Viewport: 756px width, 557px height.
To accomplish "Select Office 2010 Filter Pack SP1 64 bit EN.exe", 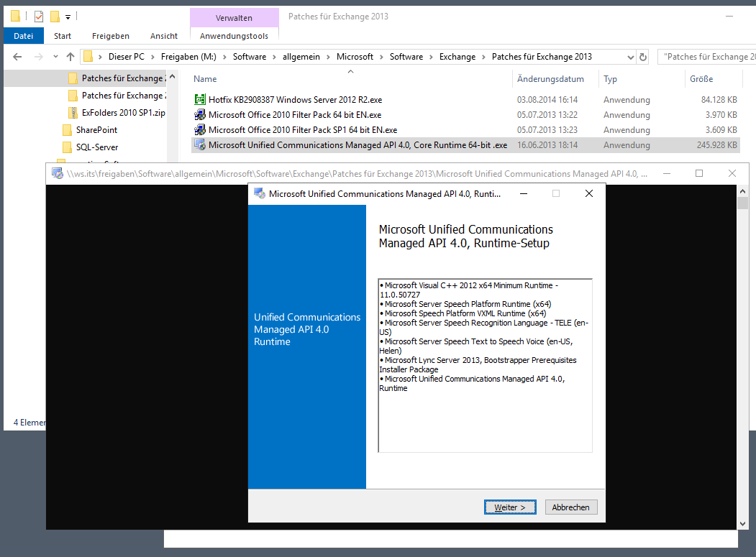I will 303,130.
